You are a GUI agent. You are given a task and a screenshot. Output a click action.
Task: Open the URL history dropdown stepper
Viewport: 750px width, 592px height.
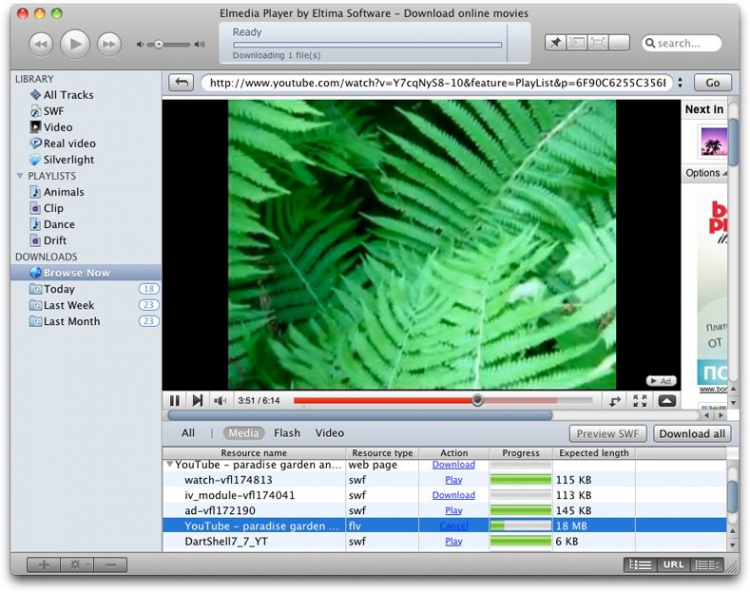tap(680, 83)
